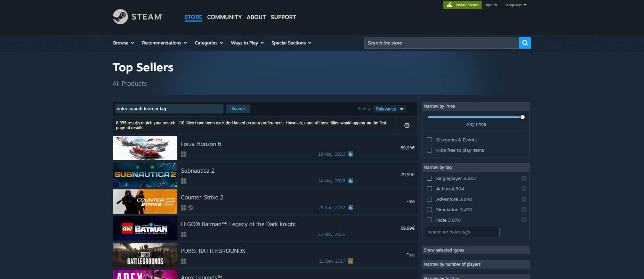Exclude the Adventure tag with minus icon

pyautogui.click(x=524, y=199)
